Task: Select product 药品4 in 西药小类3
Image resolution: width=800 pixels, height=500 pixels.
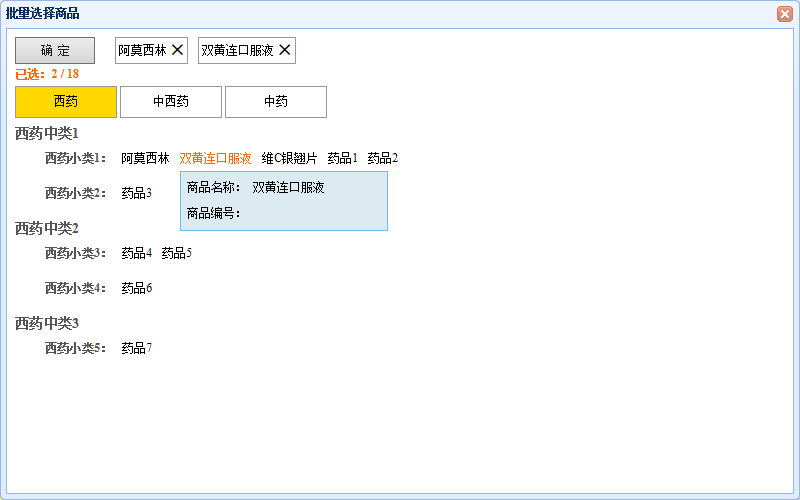Action: (x=136, y=253)
